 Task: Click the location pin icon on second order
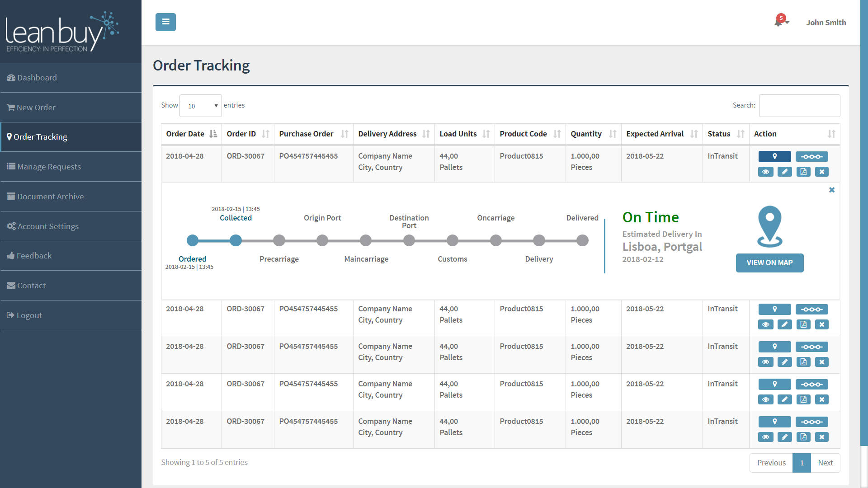click(x=774, y=309)
